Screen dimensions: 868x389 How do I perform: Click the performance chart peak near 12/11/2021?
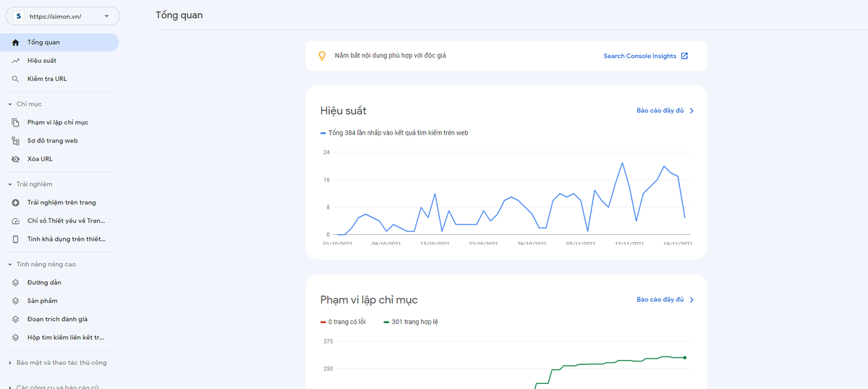(622, 163)
